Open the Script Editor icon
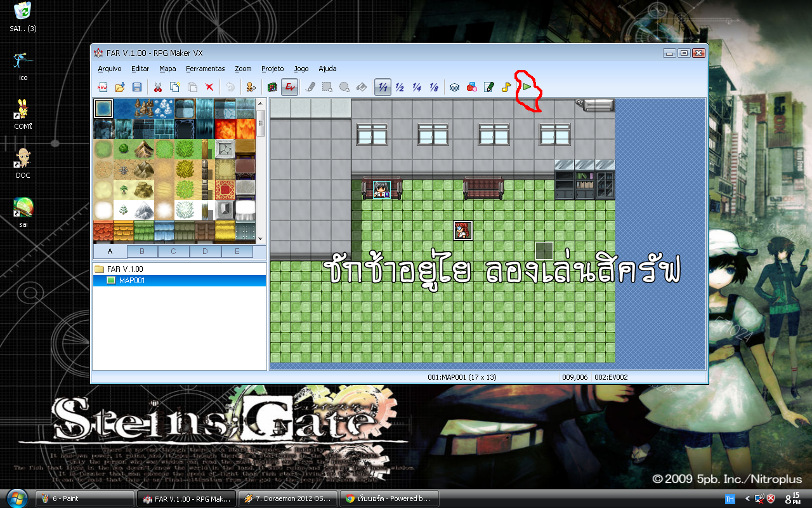 coord(489,87)
